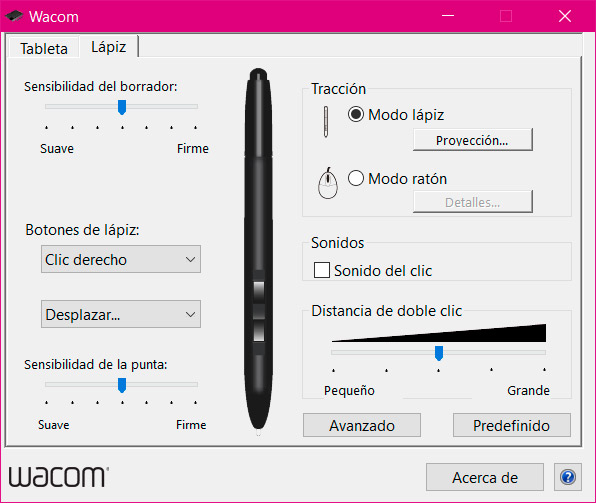Click the Avanzado button
Screen dimensions: 596x503
click(x=362, y=425)
